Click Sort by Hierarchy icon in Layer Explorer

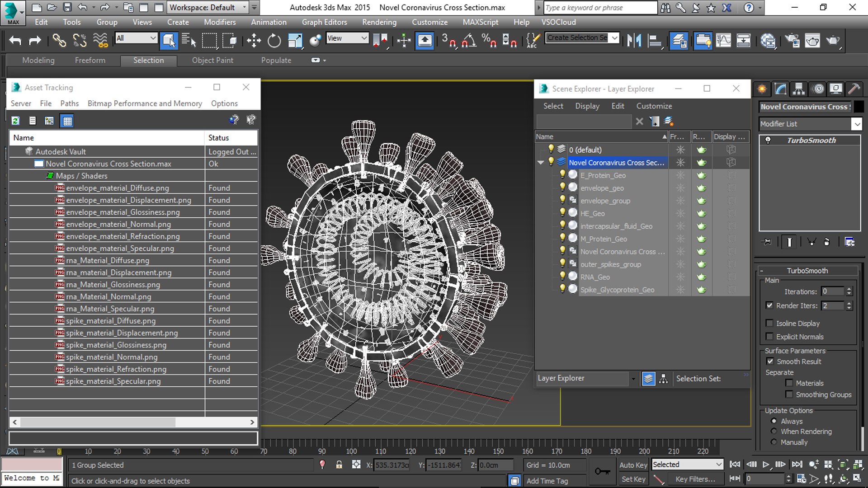tap(663, 379)
